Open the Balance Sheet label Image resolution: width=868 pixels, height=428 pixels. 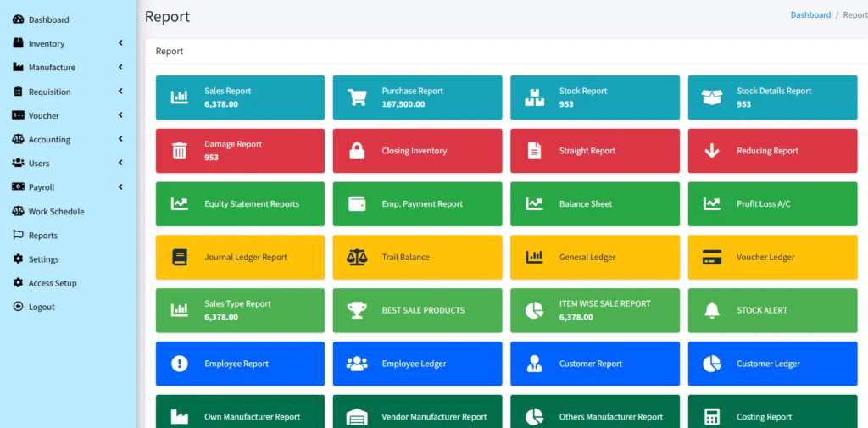point(586,203)
